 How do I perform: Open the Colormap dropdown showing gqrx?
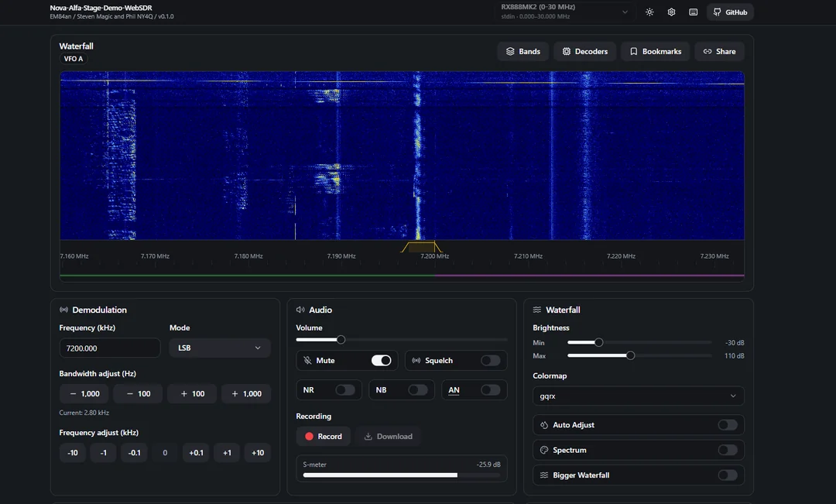[637, 396]
